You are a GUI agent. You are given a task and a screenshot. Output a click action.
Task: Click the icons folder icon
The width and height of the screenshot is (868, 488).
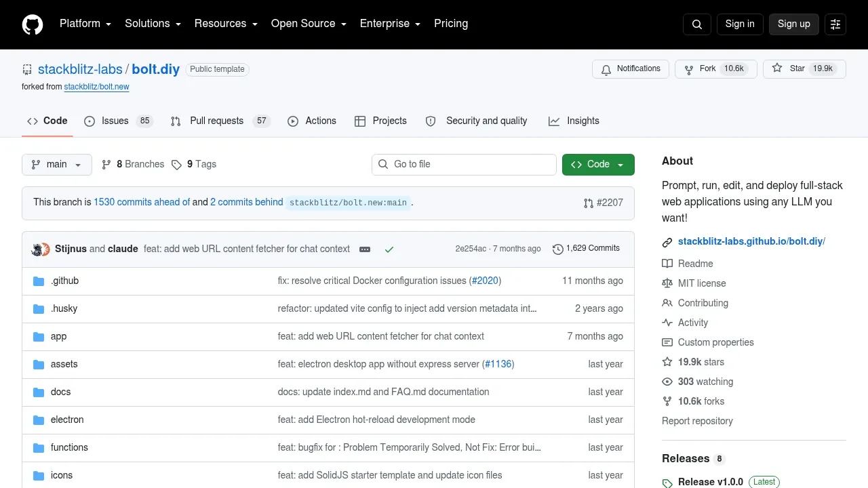39,476
